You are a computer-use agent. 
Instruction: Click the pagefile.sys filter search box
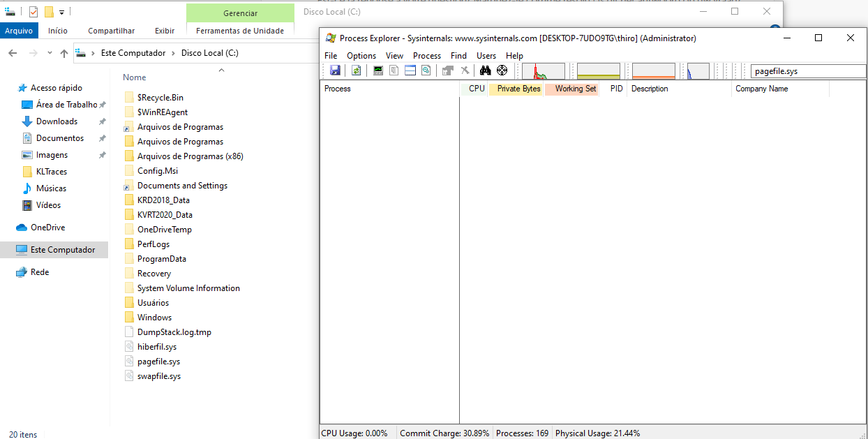[x=808, y=71]
